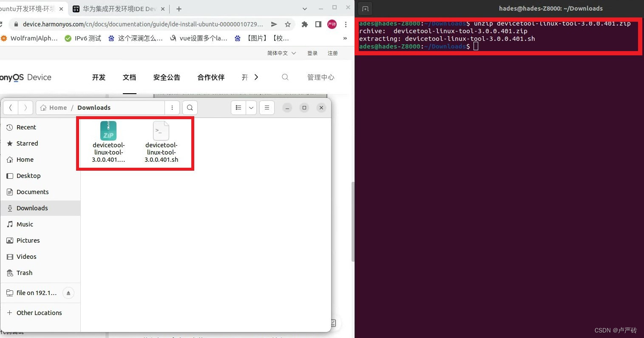644x338 pixels.
Task: Eject the network share
Action: coord(68,293)
